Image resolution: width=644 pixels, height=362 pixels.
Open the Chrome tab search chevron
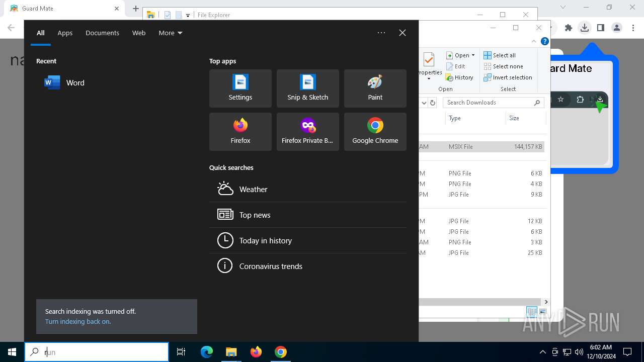point(563,7)
